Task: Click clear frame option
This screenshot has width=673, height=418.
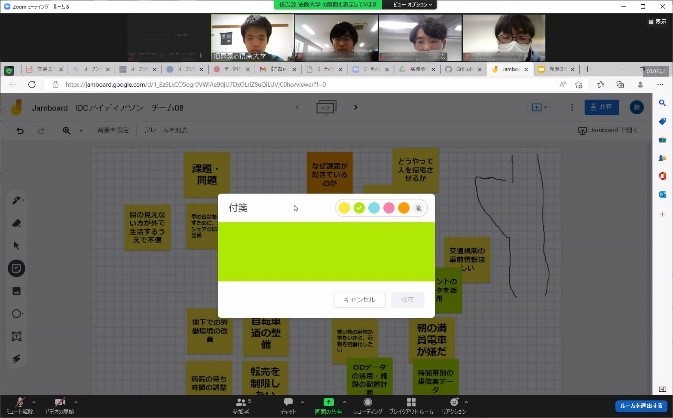Action: click(165, 130)
